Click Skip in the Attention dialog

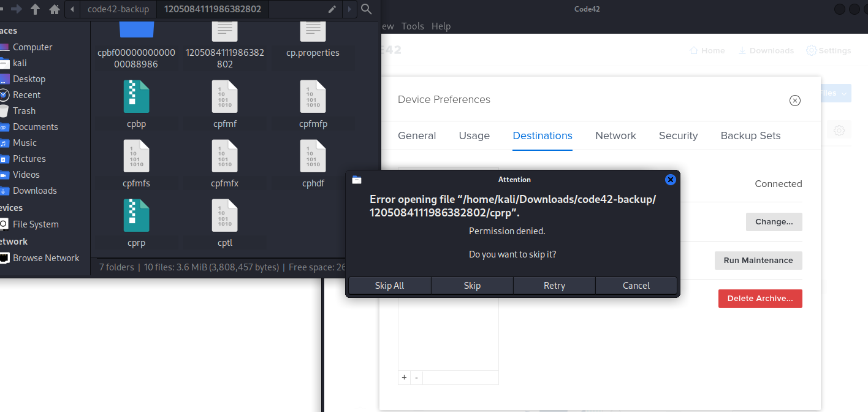[472, 286]
